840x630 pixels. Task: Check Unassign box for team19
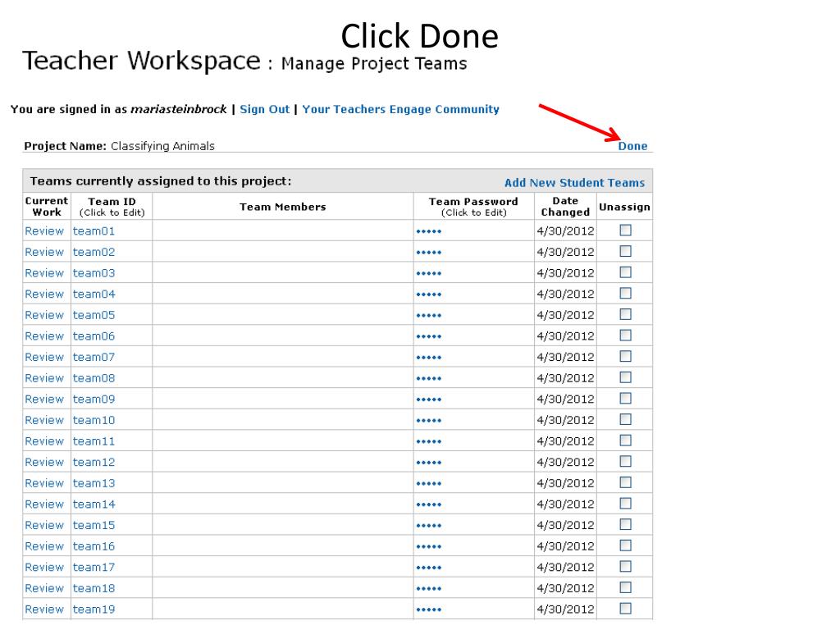625,608
